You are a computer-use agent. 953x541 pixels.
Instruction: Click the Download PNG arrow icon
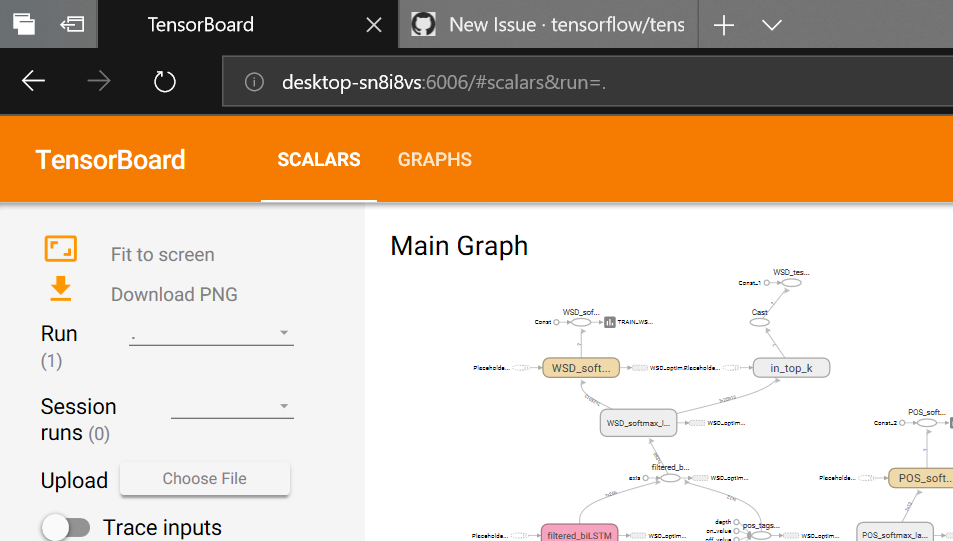click(61, 289)
